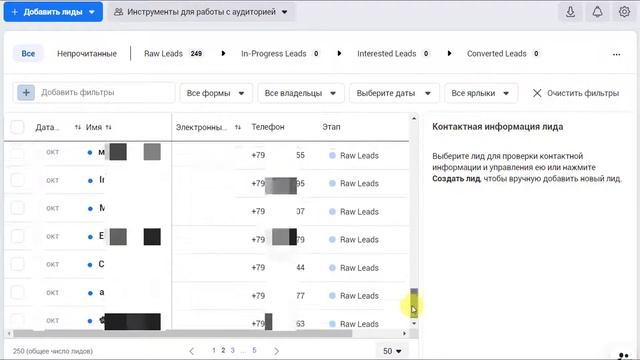Click Очистить фильтры button
Viewport: 640px width, 360px height.
coord(576,93)
